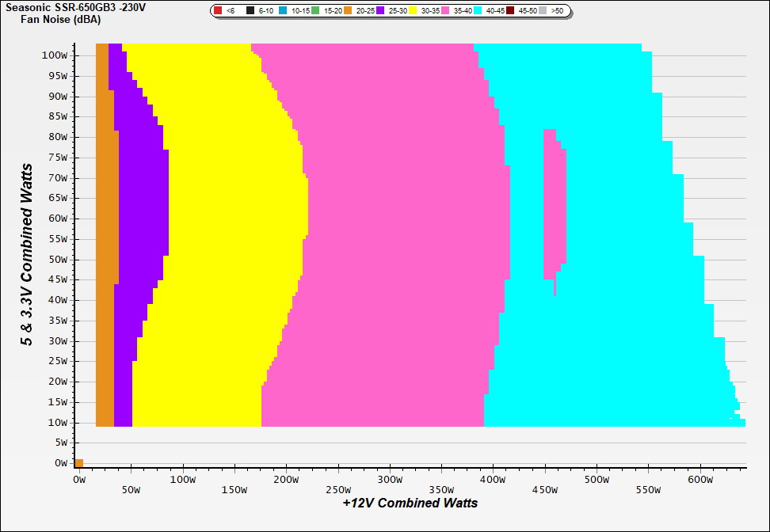Screen dimensions: 770x532
Task: Click the 5 & 3.3V Combined Watts axis title
Action: [28, 255]
